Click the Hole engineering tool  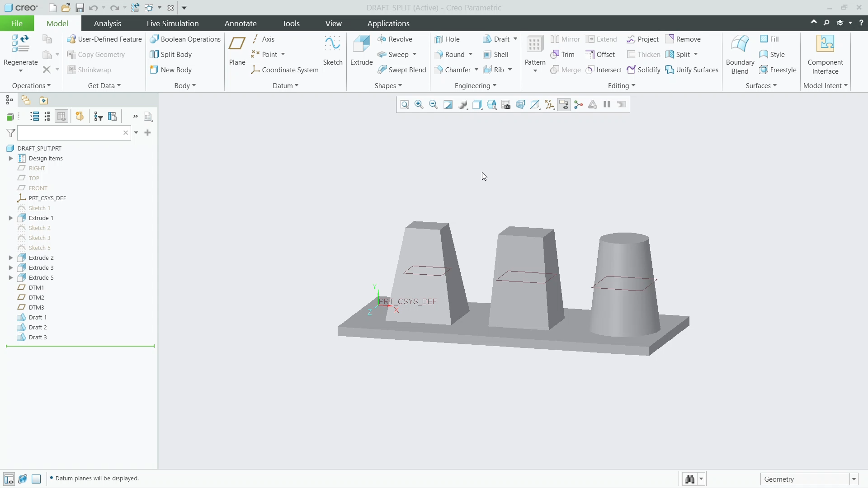click(447, 39)
